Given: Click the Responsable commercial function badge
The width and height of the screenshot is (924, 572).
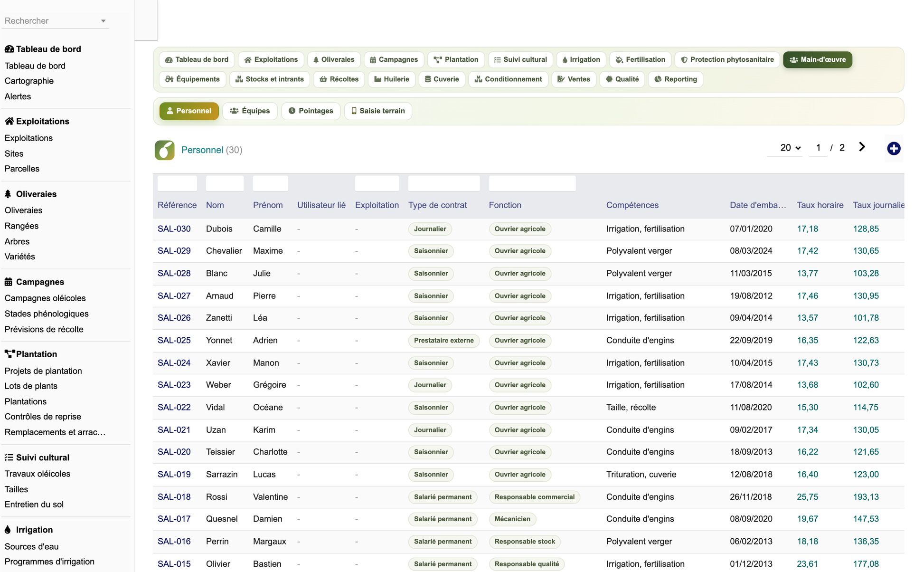Looking at the screenshot, I should click(x=535, y=497).
